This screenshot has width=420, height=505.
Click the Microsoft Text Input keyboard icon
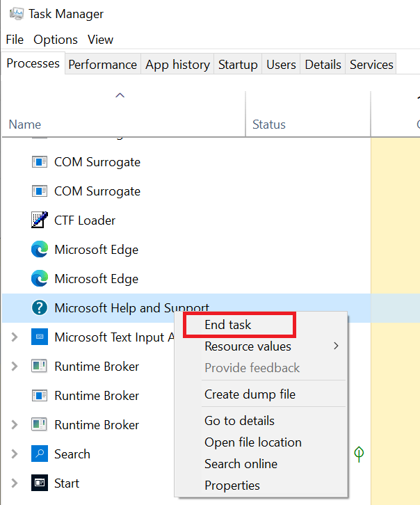coord(40,337)
